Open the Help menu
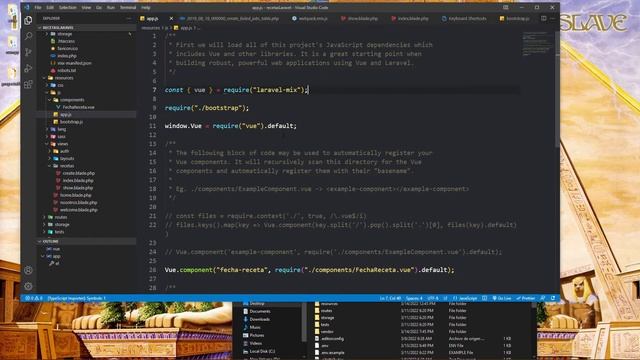 146,7
